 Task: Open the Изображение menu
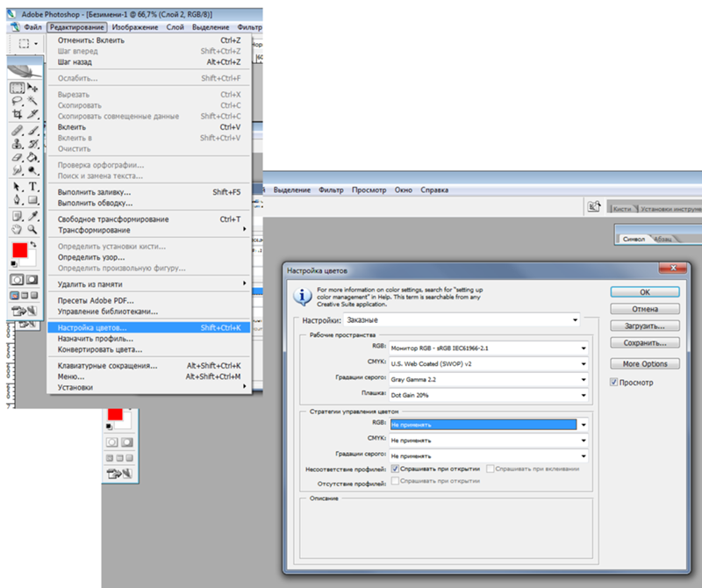[135, 27]
